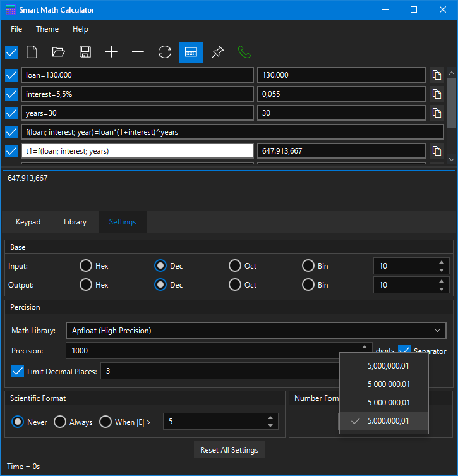Choose the 5,000,000.01 number format option
The image size is (458, 476).
(x=389, y=365)
